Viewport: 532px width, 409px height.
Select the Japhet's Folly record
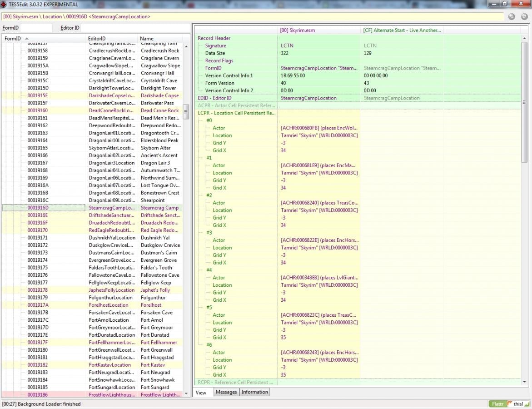tap(92, 290)
